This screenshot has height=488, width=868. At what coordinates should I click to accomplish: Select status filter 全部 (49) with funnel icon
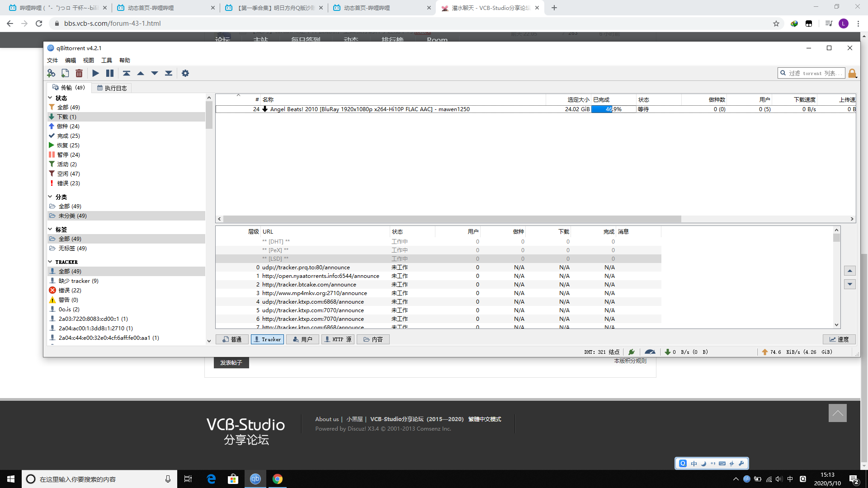click(x=126, y=107)
